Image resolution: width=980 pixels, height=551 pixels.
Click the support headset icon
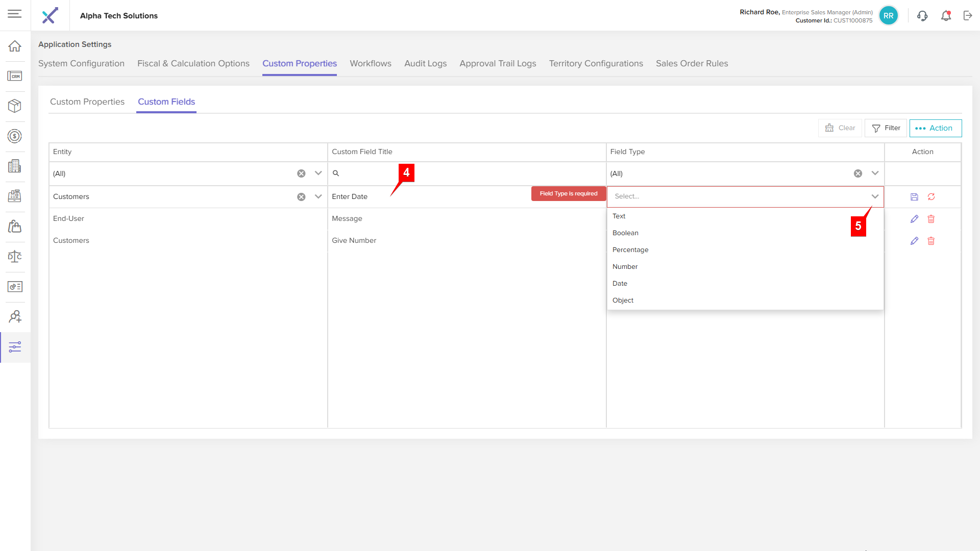pos(922,16)
